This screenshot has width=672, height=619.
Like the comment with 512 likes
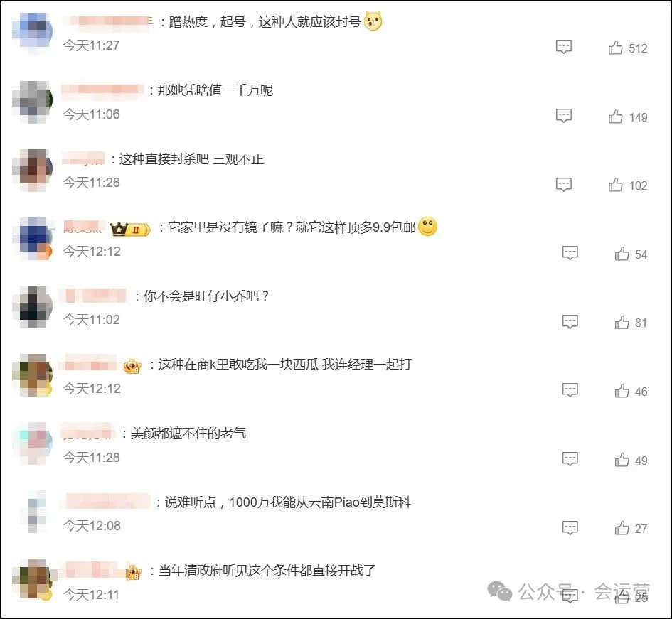(615, 48)
